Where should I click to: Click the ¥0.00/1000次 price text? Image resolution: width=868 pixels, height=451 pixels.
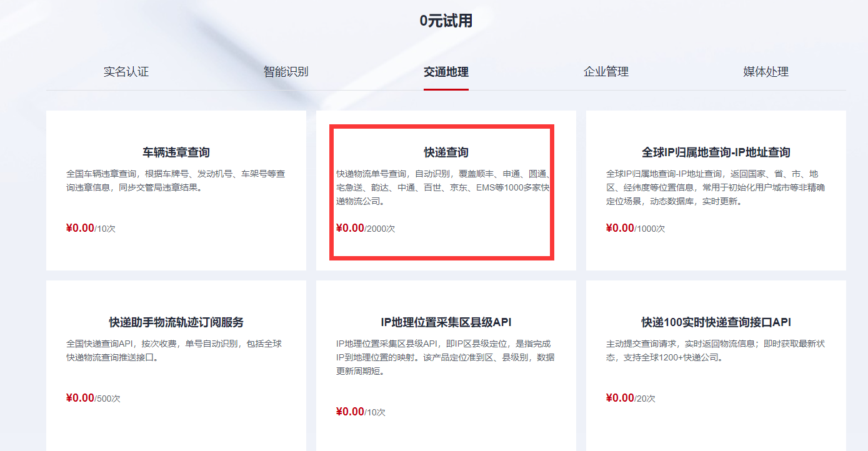(636, 229)
